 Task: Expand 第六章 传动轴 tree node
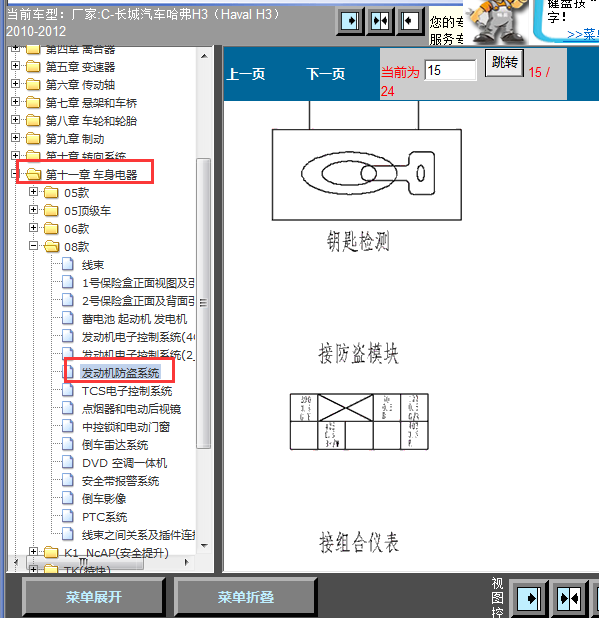15,83
